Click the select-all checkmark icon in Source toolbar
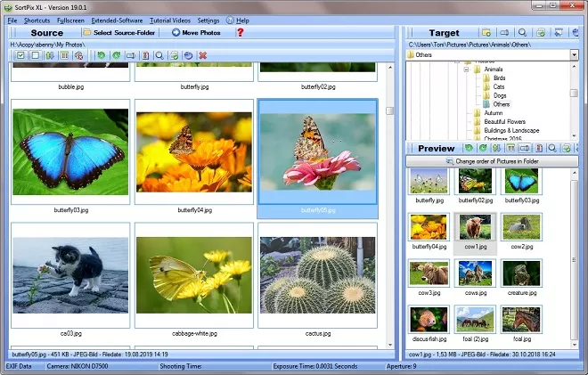Image resolution: width=588 pixels, height=375 pixels. coord(20,55)
